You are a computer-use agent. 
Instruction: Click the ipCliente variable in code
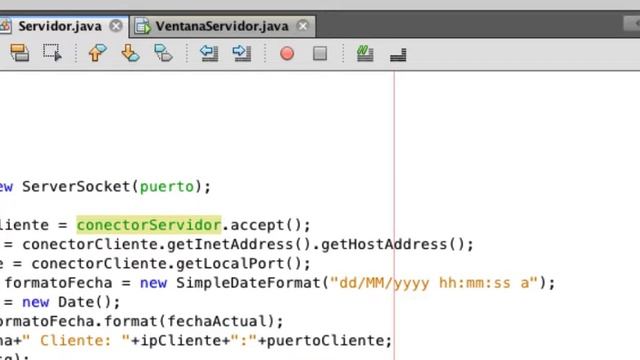coord(180,340)
